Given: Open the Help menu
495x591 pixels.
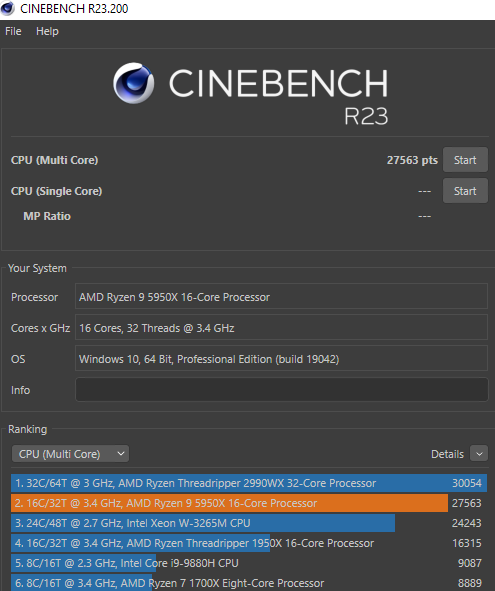Looking at the screenshot, I should tap(47, 31).
